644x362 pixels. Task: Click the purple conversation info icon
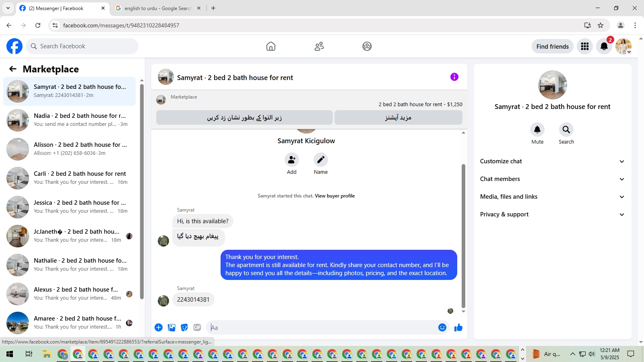click(454, 77)
